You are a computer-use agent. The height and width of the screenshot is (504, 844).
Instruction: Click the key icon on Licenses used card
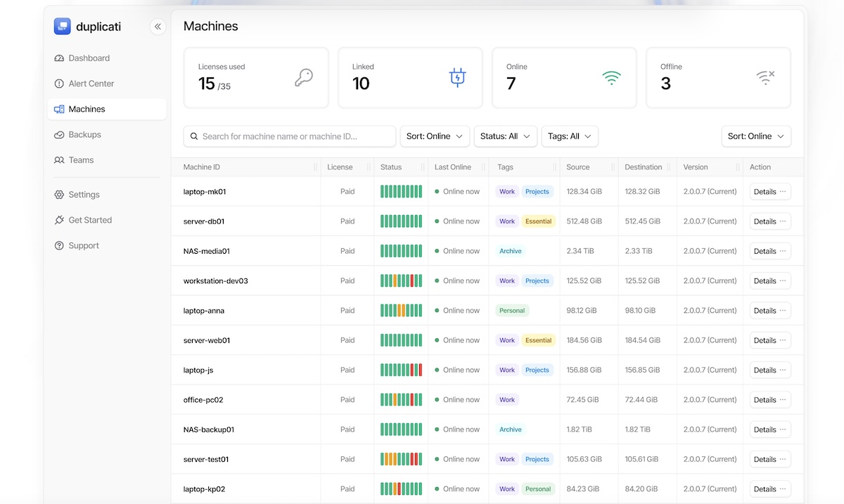[304, 77]
